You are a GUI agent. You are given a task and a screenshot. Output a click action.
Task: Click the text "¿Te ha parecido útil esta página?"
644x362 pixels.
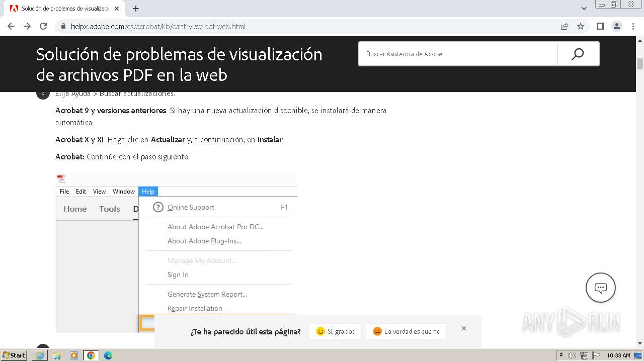(x=246, y=331)
